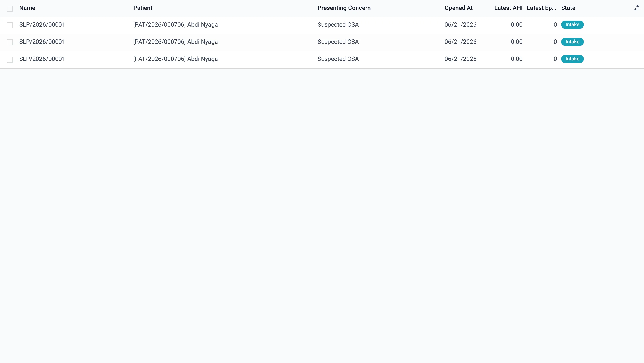Click the first row's Intake status badge

(x=572, y=25)
